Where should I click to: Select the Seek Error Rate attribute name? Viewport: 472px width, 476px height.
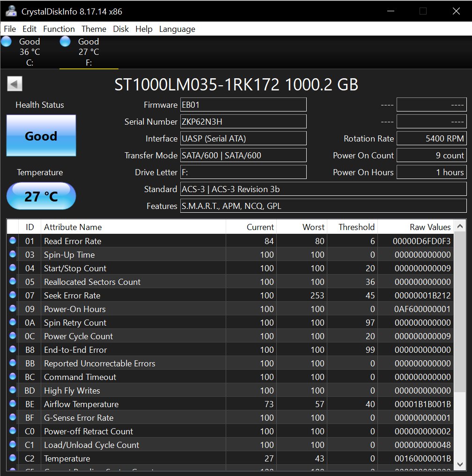(72, 295)
